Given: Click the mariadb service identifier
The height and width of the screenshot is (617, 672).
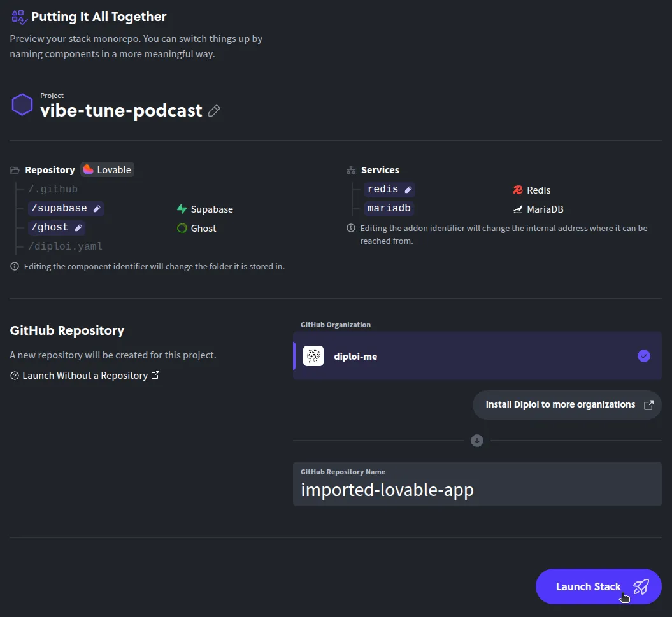Looking at the screenshot, I should click(389, 209).
